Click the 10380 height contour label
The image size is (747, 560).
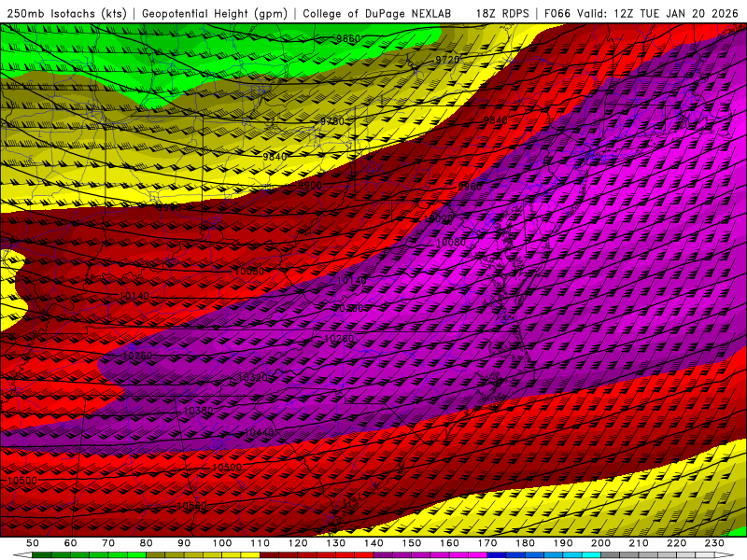tap(198, 410)
